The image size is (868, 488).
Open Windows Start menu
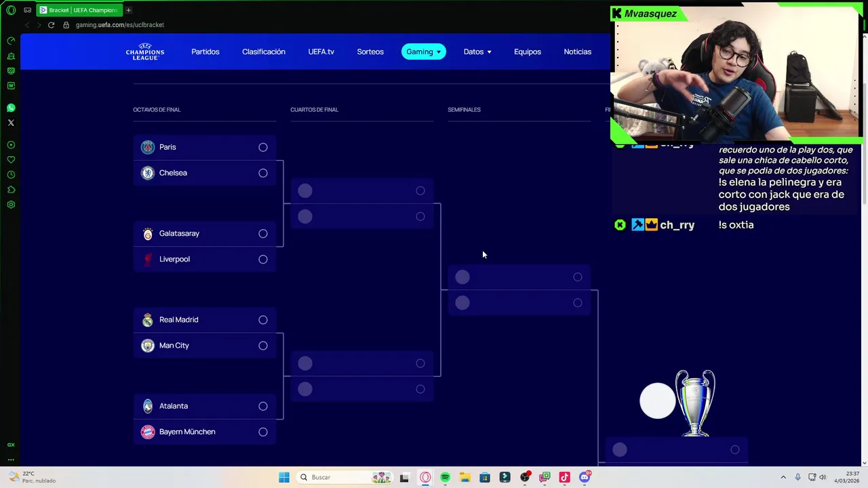click(x=284, y=477)
